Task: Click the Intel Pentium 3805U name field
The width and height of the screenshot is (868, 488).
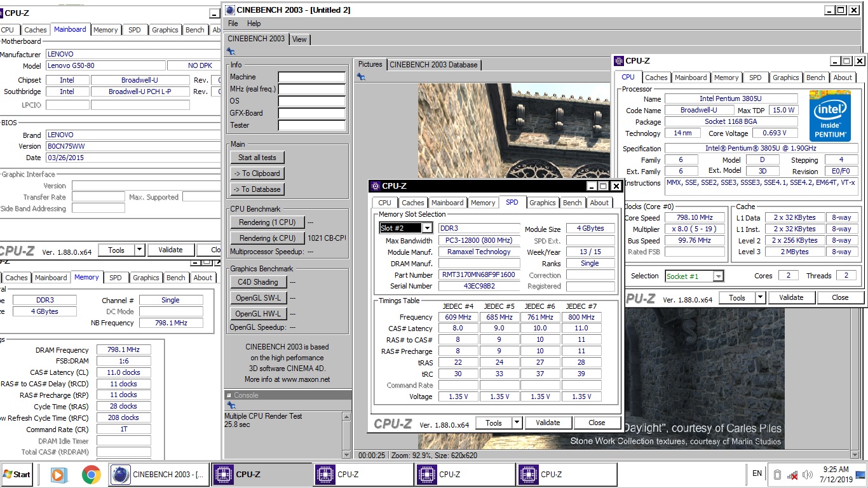Action: tap(731, 98)
